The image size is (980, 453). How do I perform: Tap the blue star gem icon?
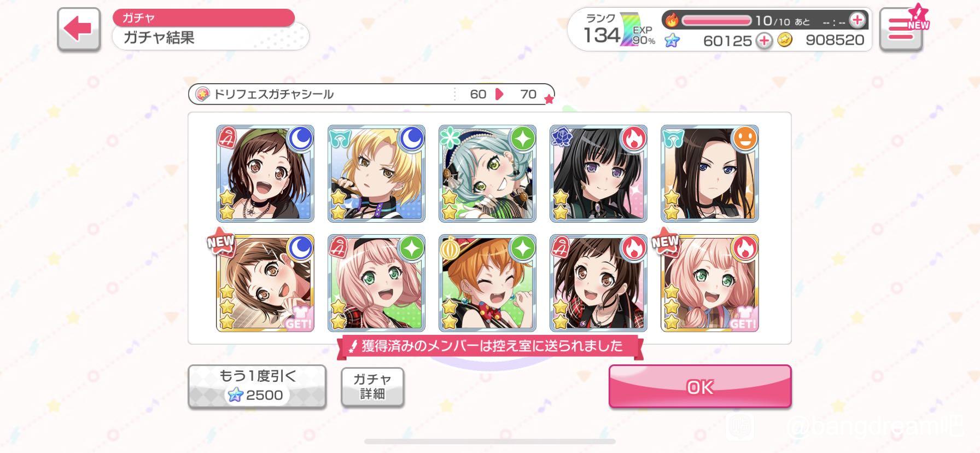[672, 40]
